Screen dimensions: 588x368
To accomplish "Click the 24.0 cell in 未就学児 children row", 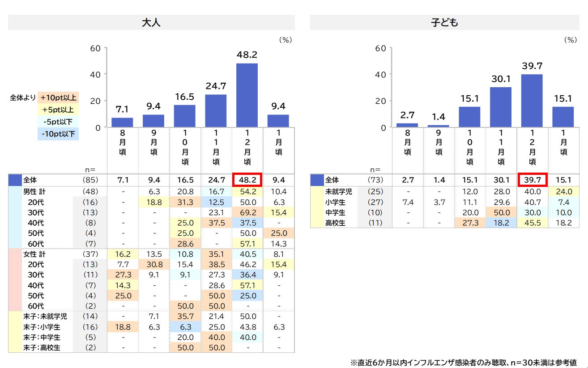I will point(563,191).
